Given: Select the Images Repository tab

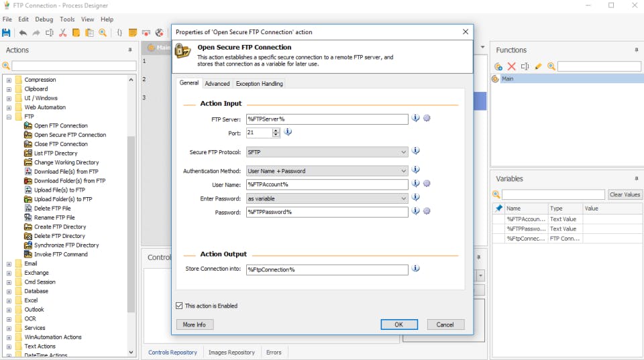Looking at the screenshot, I should tap(231, 353).
